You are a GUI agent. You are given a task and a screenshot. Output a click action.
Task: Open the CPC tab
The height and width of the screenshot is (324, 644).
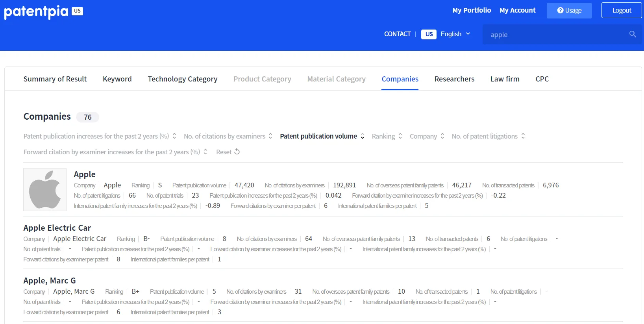tap(542, 79)
